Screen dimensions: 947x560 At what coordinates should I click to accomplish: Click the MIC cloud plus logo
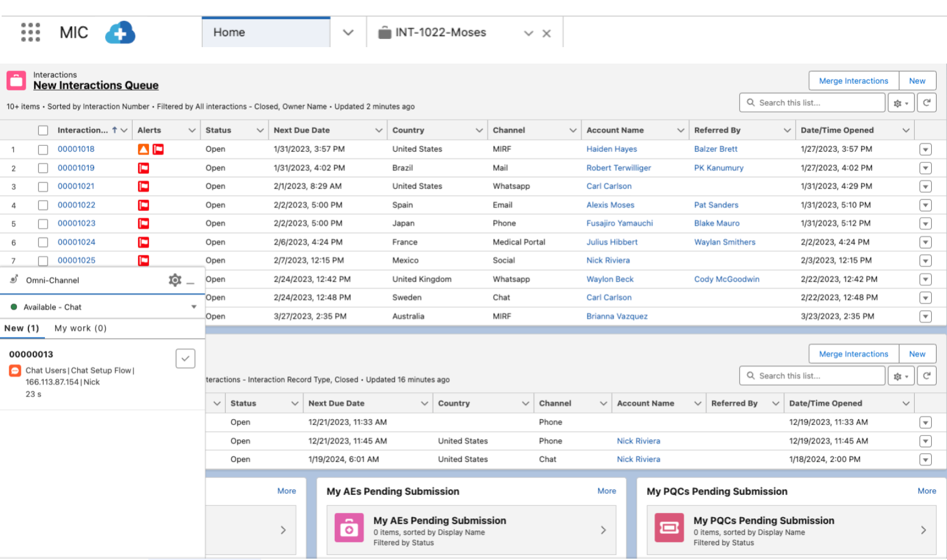coord(120,33)
